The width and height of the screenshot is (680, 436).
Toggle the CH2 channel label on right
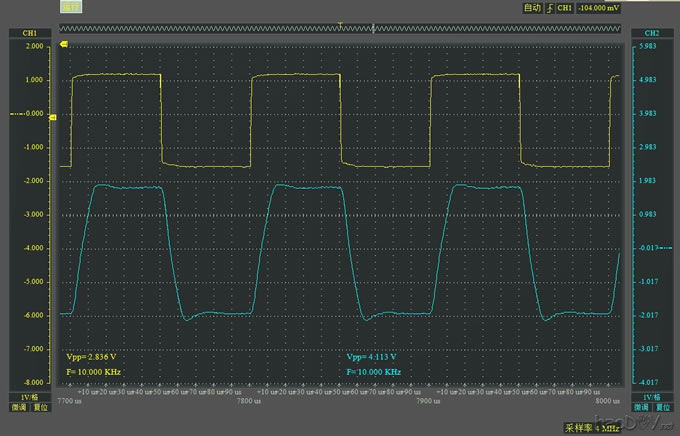(649, 33)
